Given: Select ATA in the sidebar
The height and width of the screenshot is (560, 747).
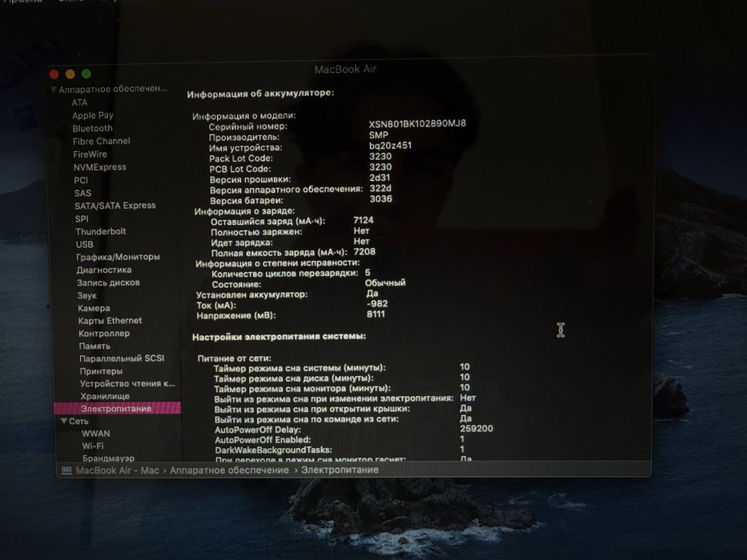Looking at the screenshot, I should click(79, 102).
